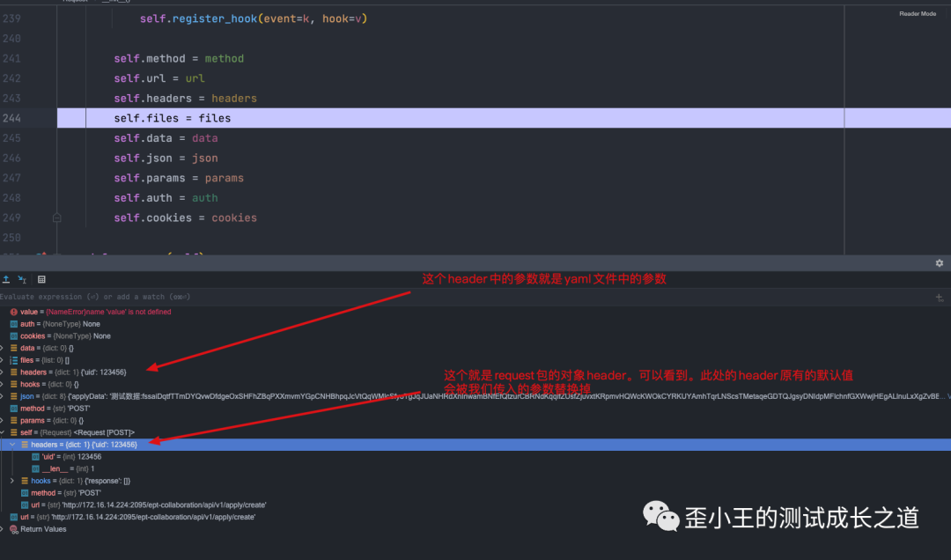Screen dimensions: 951x560
Task: Open the Evaluate Expression calculator icon
Action: tap(41, 279)
